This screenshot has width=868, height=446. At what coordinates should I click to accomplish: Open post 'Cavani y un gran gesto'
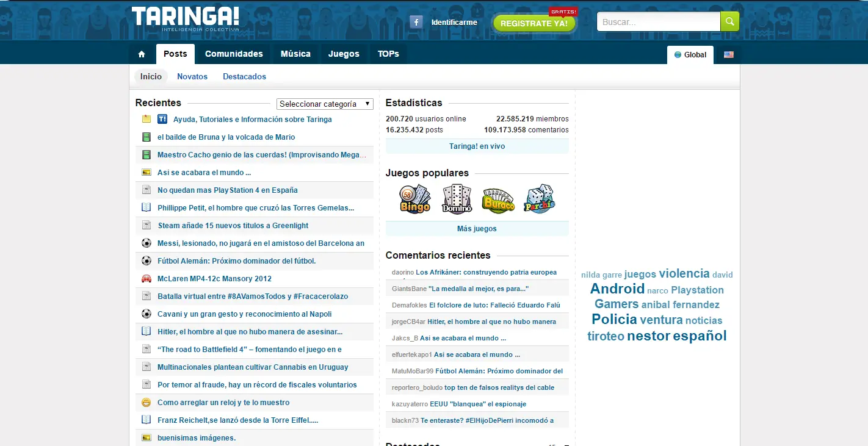[245, 314]
